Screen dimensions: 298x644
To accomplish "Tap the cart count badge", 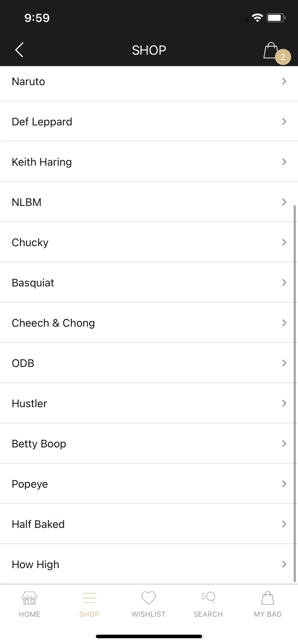I will tap(283, 57).
